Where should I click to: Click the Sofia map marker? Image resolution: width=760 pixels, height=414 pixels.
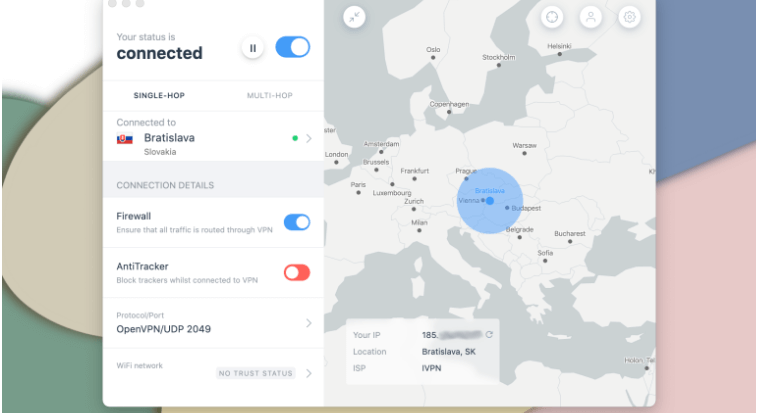point(545,261)
